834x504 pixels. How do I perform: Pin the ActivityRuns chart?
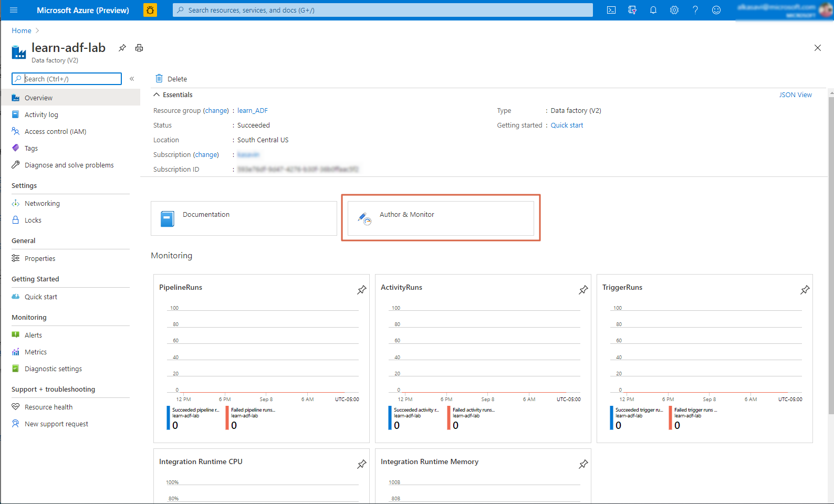[583, 290]
